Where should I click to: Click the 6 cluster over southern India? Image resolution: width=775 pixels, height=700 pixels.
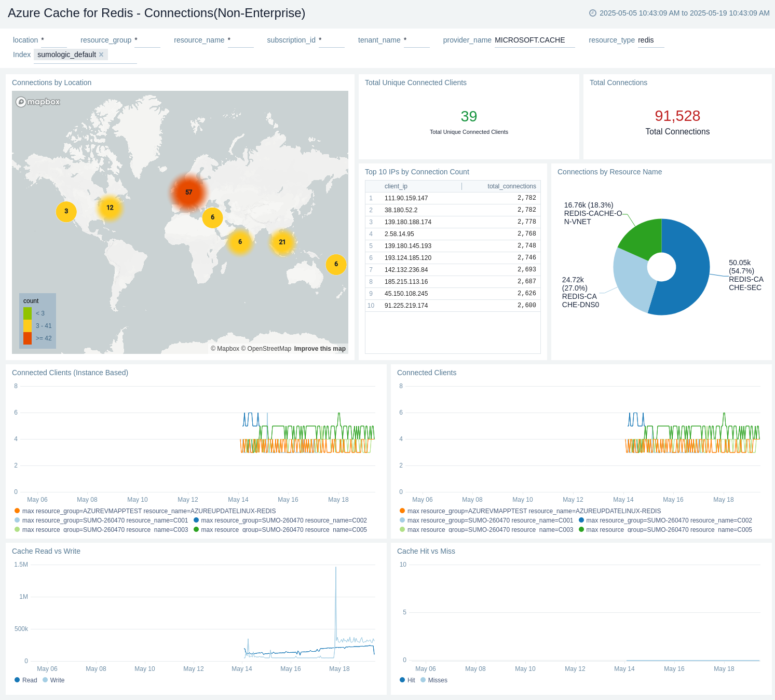(x=240, y=242)
